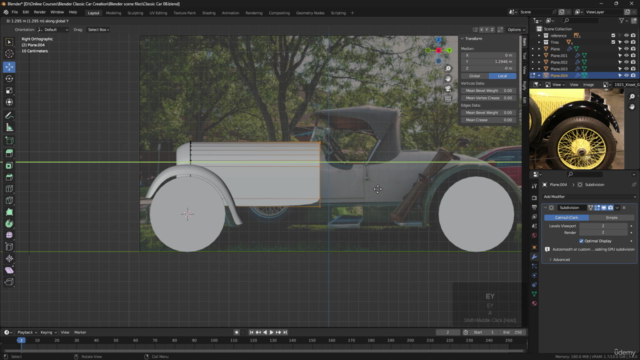Image resolution: width=640 pixels, height=360 pixels.
Task: Click the viewport camera view icon
Action: pos(448,89)
